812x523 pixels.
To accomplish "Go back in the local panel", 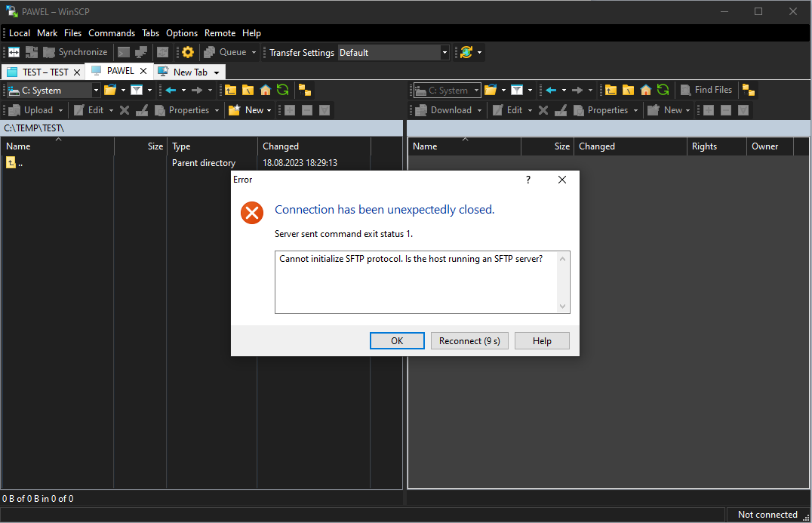I will 171,91.
